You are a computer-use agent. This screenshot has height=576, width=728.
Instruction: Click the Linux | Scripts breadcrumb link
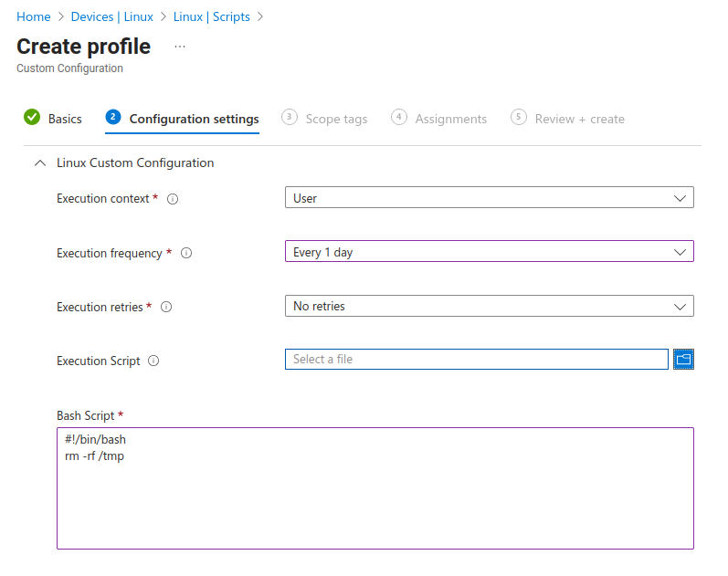tap(213, 16)
